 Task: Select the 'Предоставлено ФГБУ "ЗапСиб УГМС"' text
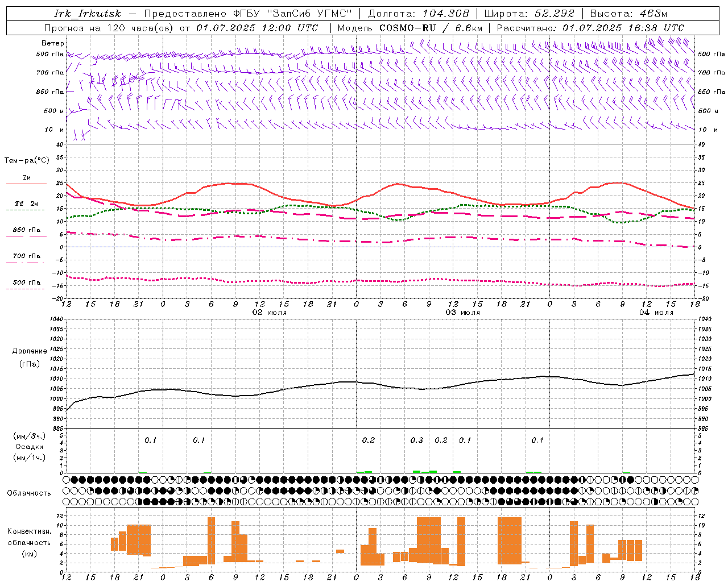pyautogui.click(x=249, y=14)
